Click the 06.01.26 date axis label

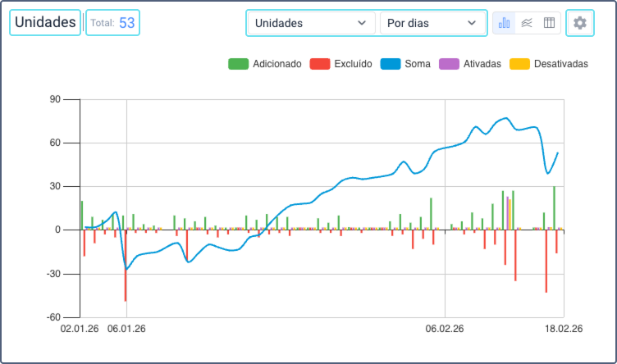[126, 330]
